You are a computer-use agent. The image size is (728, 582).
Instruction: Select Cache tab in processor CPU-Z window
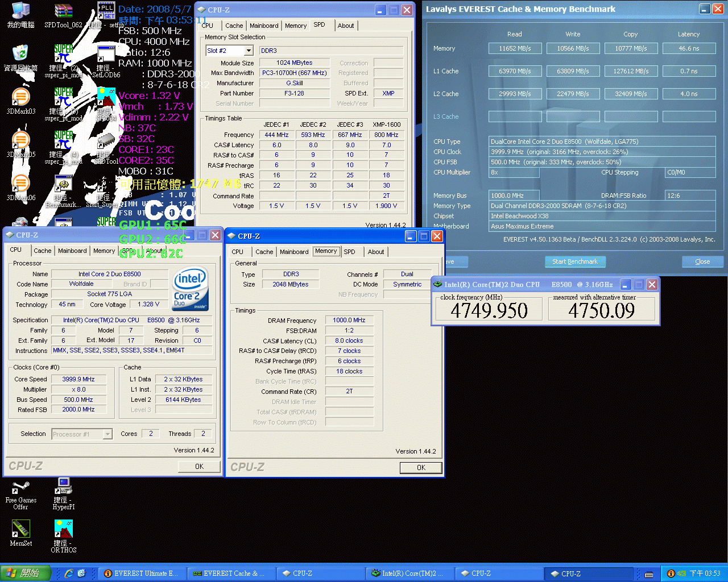click(43, 251)
